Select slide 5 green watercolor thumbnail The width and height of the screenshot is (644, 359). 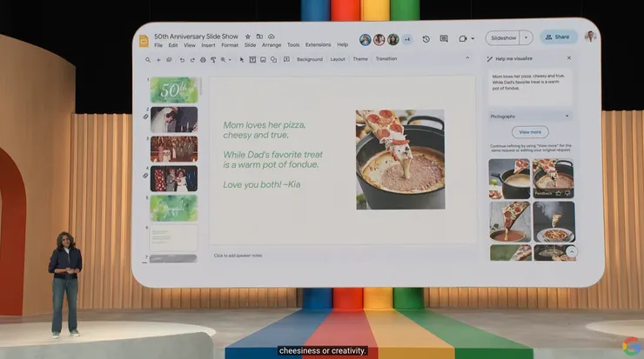[x=174, y=208]
